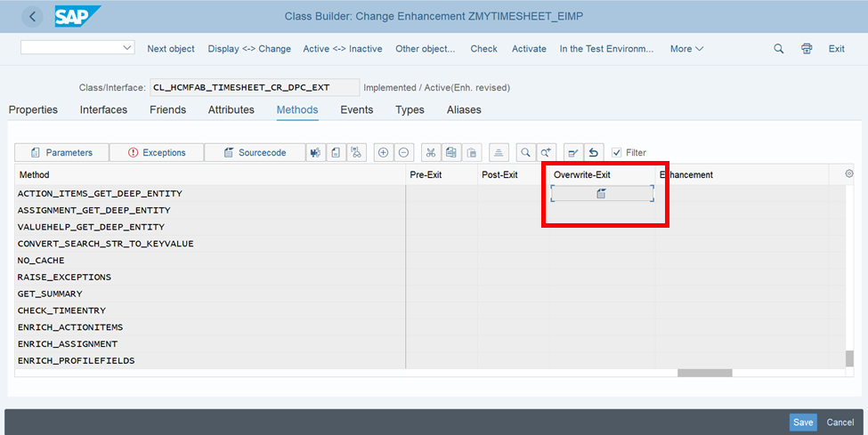
Task: Click Display <-> Change
Action: click(x=249, y=49)
